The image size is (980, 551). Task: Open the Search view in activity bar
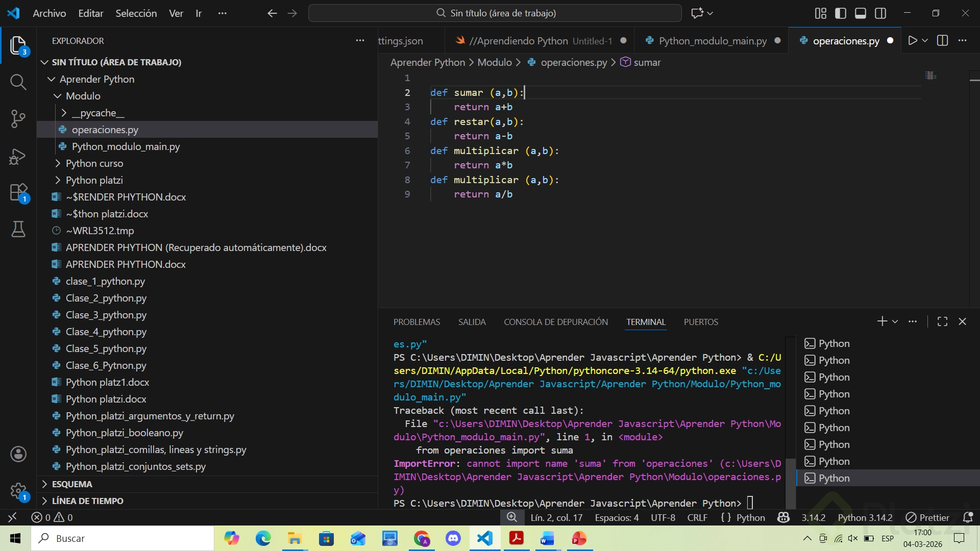(x=18, y=82)
